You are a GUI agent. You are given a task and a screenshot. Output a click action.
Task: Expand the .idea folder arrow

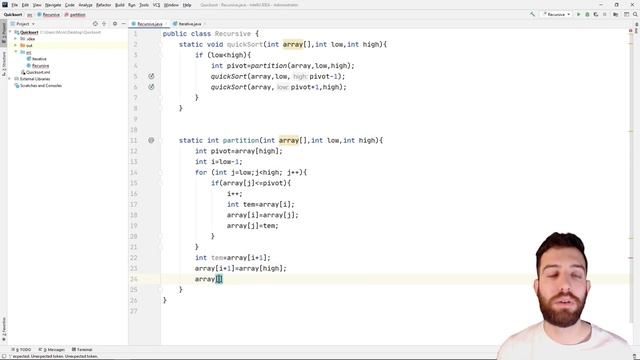click(16, 39)
